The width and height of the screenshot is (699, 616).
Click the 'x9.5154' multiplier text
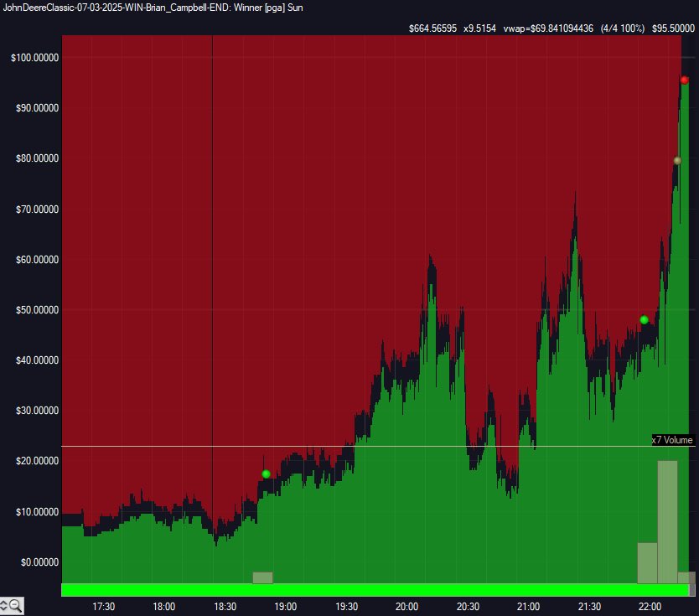coord(479,28)
